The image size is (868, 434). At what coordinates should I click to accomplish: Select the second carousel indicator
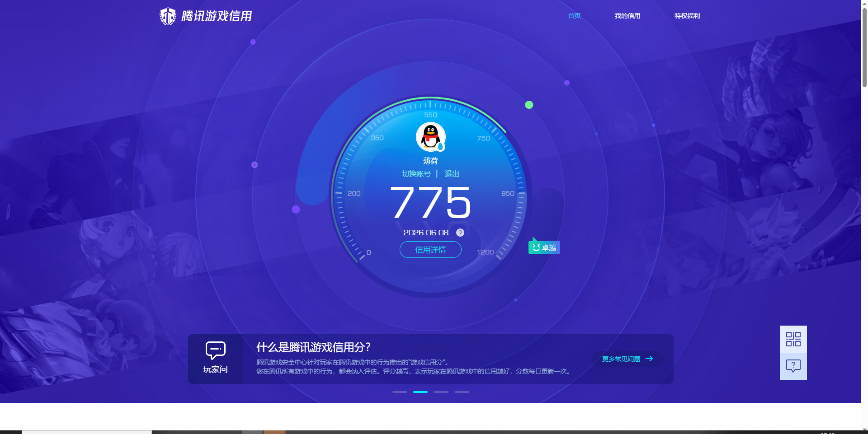pos(420,392)
